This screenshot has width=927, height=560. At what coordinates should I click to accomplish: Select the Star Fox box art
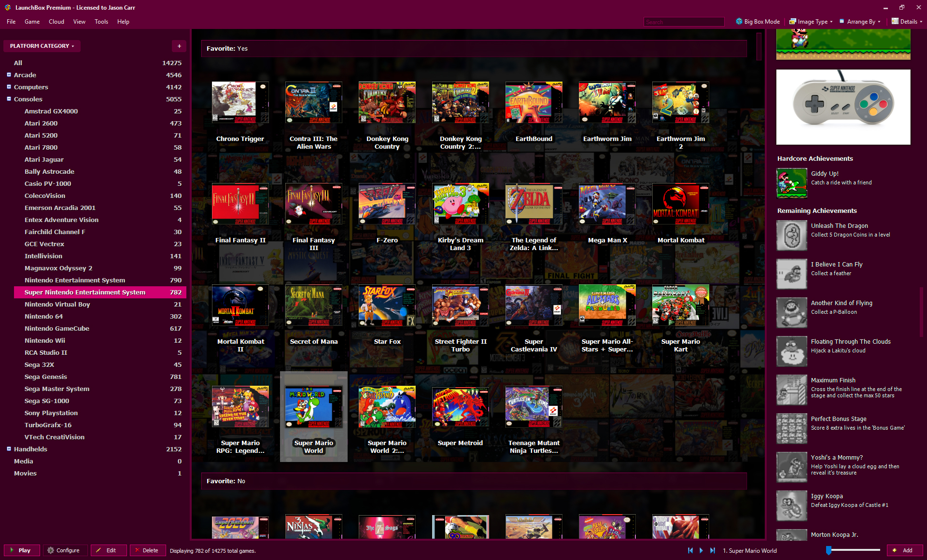click(387, 305)
